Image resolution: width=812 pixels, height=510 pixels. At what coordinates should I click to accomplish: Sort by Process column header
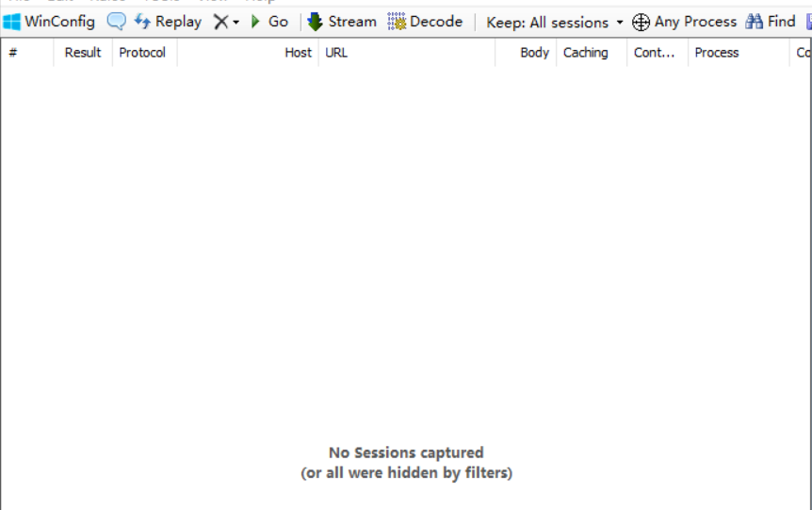point(739,53)
